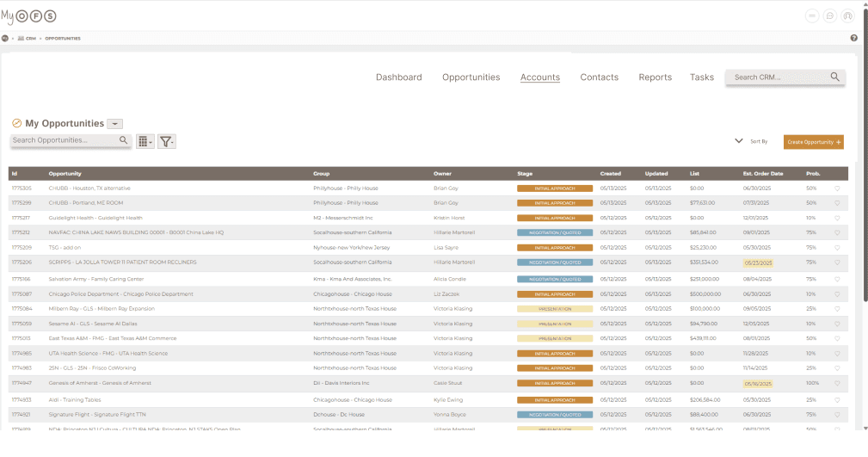Toggle favorite on CHUBB Portland row
This screenshot has height=457, width=868.
click(837, 203)
